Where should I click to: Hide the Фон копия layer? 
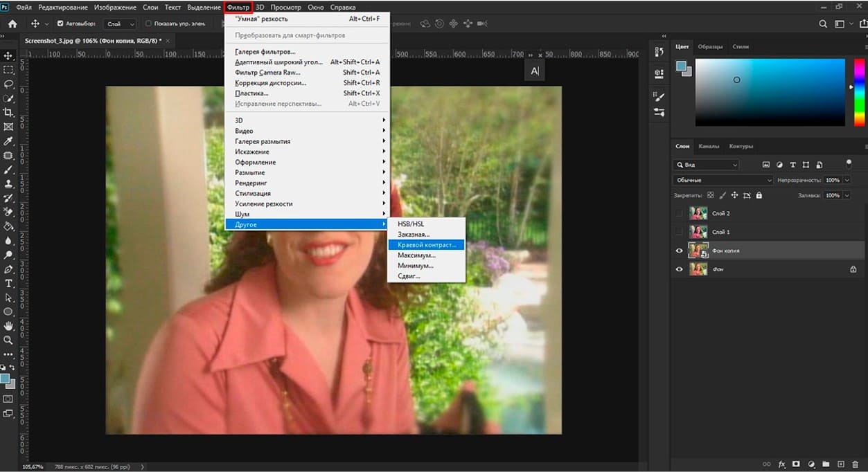click(679, 251)
